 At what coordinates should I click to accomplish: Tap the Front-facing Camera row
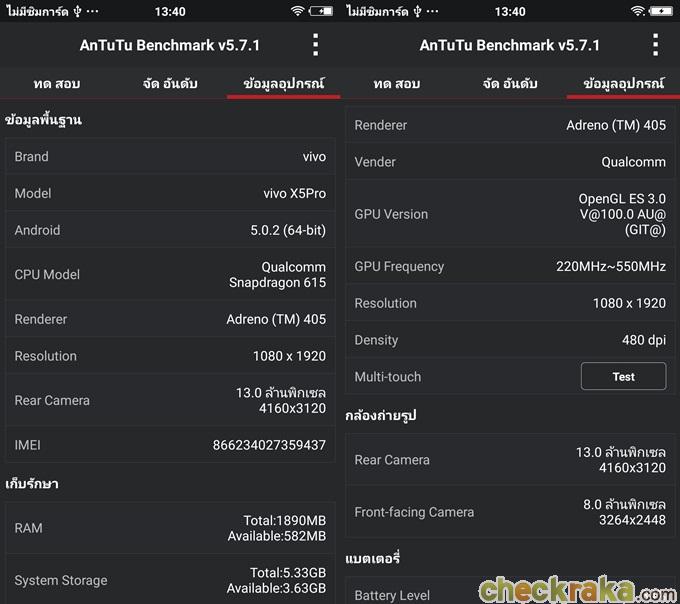(510, 512)
